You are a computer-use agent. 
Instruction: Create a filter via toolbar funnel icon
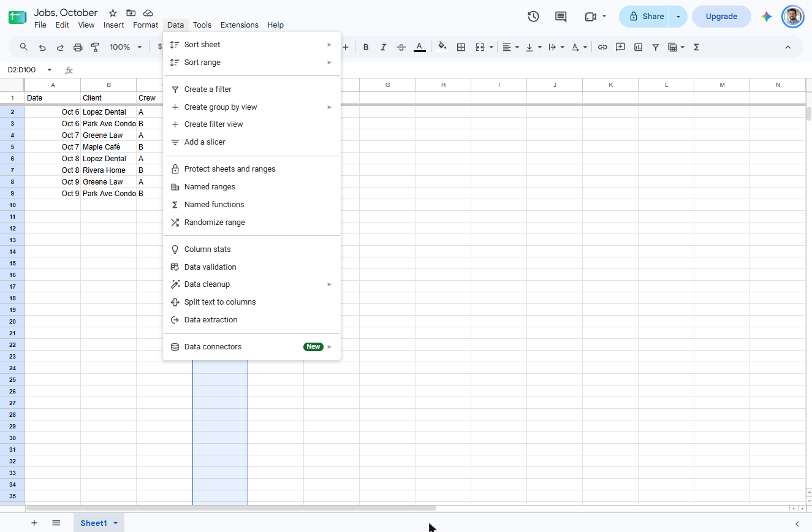(x=656, y=47)
